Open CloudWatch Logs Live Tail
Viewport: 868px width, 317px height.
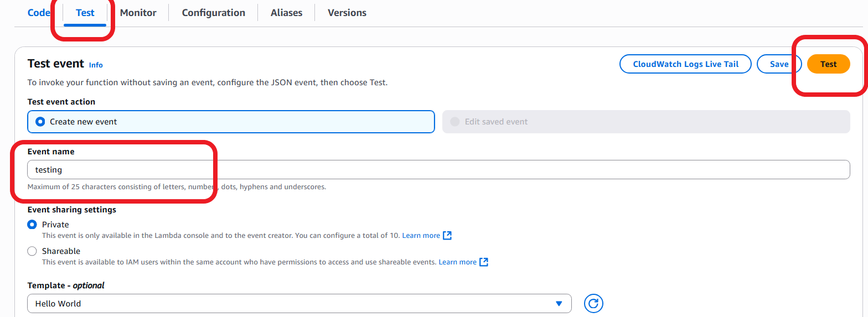point(685,64)
